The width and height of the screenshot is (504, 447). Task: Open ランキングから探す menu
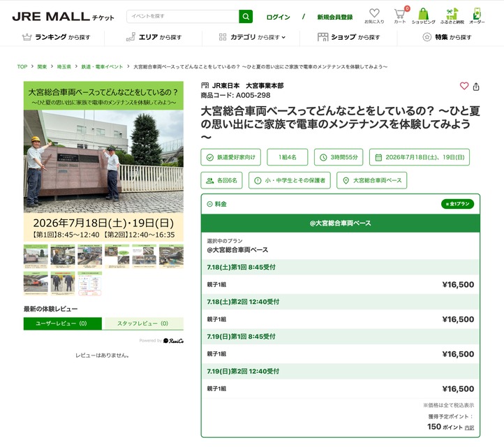point(57,37)
